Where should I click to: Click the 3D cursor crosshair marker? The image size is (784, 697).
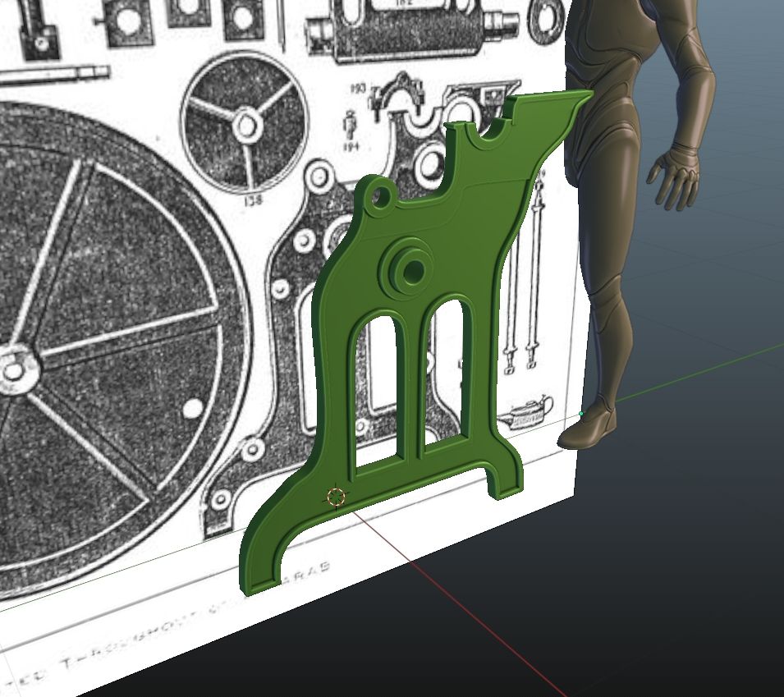pos(337,498)
